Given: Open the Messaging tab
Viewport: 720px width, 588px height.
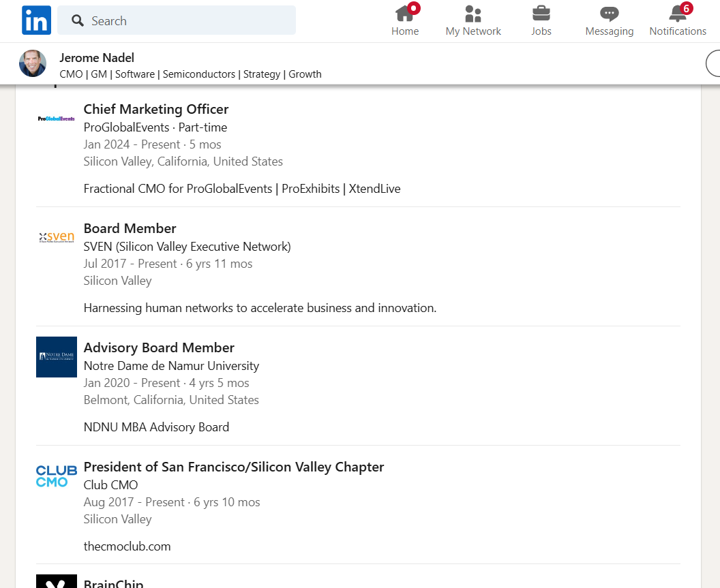Looking at the screenshot, I should pyautogui.click(x=609, y=20).
